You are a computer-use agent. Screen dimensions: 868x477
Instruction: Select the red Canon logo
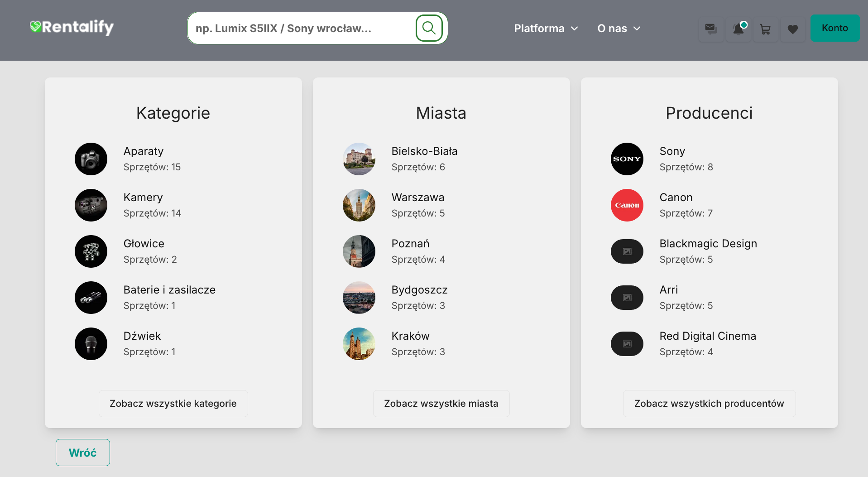click(627, 205)
